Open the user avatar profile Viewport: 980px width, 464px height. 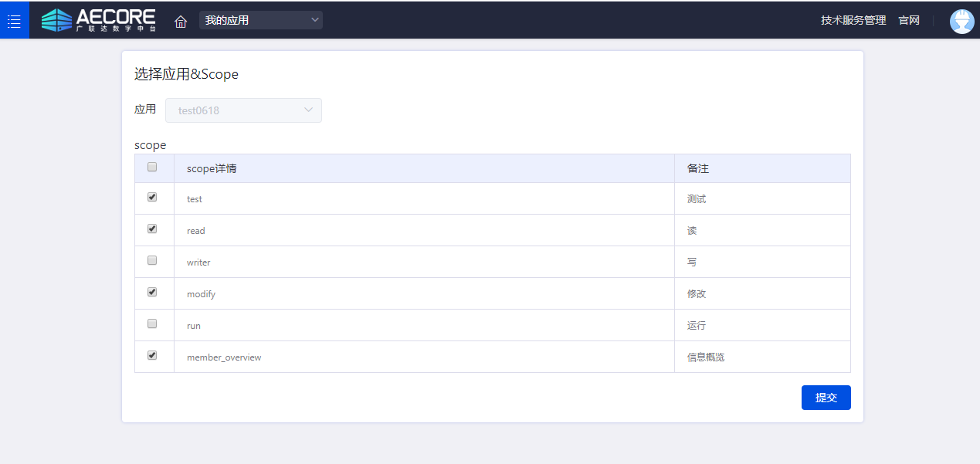pyautogui.click(x=961, y=21)
